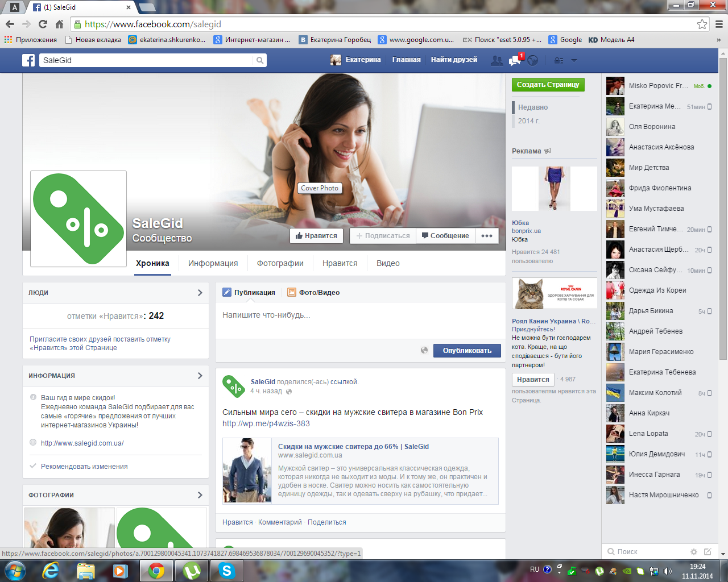The image size is (728, 582).
Task: Open the Chrome hamburger menu
Action: pos(719,24)
